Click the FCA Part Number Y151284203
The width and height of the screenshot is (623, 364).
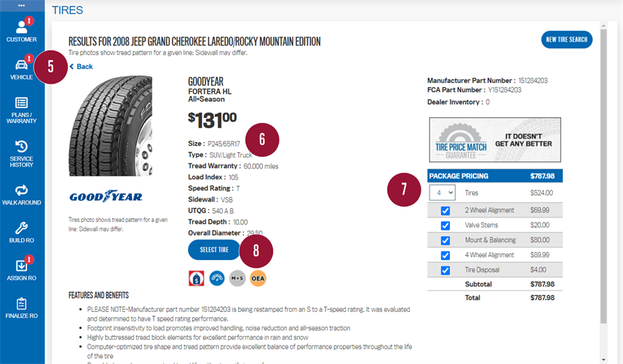tap(504, 90)
